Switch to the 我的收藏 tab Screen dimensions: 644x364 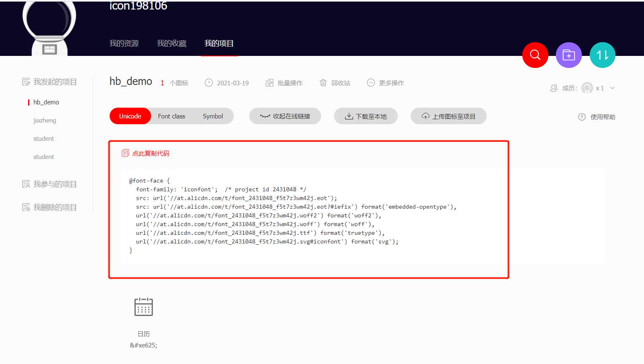point(171,43)
